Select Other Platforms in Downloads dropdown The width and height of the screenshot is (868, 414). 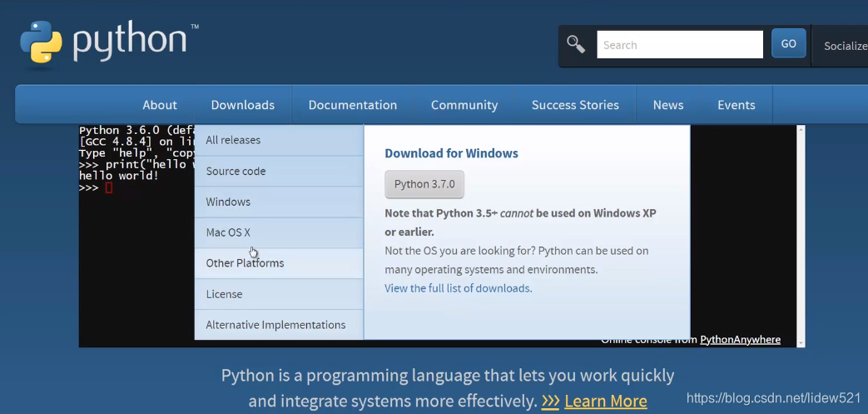[x=279, y=263]
